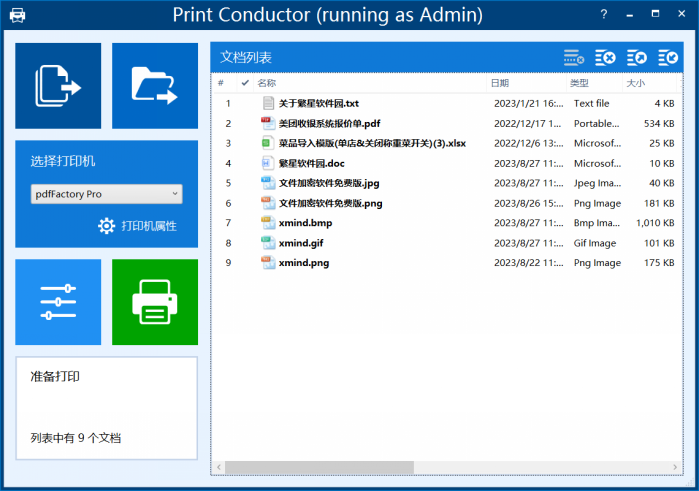This screenshot has width=699, height=491.
Task: Start printing with the green printer button
Action: point(155,302)
